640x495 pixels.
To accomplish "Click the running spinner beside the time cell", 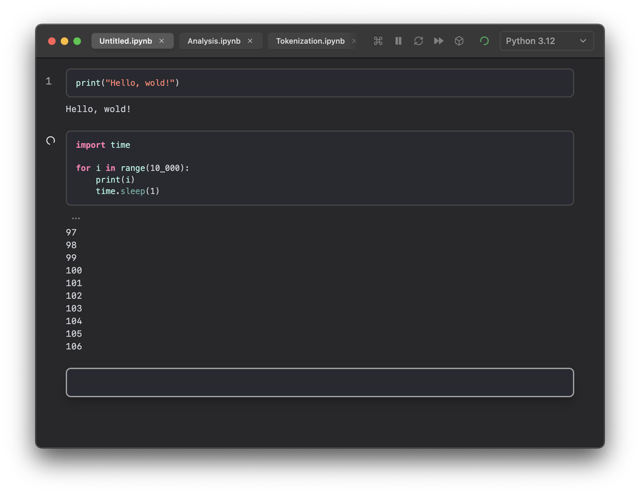I will tap(50, 140).
